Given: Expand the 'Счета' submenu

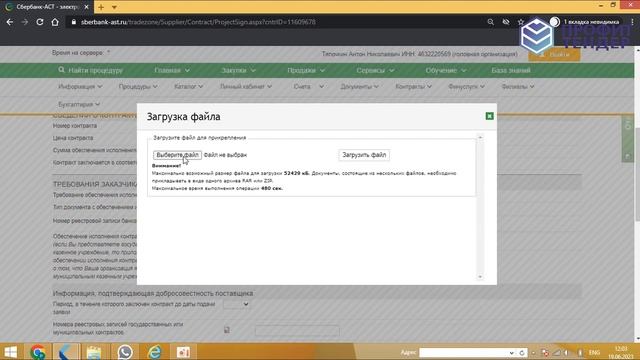Looking at the screenshot, I should (309, 87).
